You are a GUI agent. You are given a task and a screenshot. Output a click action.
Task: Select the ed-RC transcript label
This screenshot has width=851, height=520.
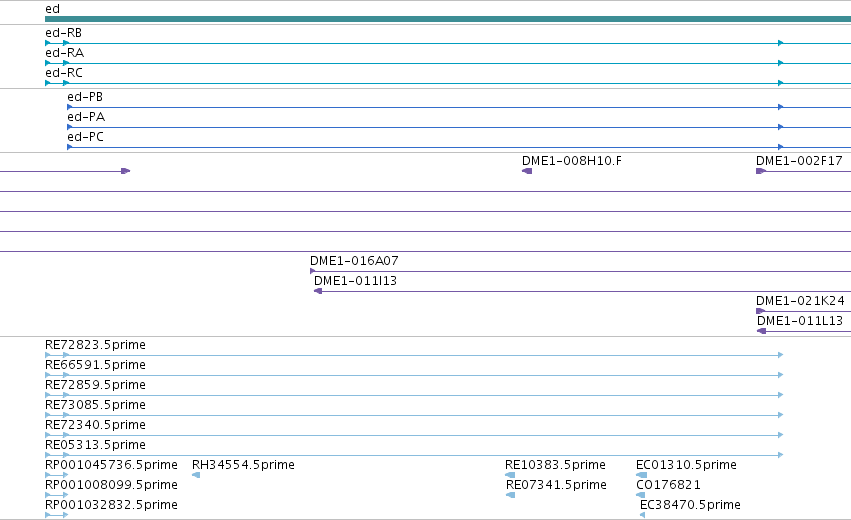pos(64,73)
